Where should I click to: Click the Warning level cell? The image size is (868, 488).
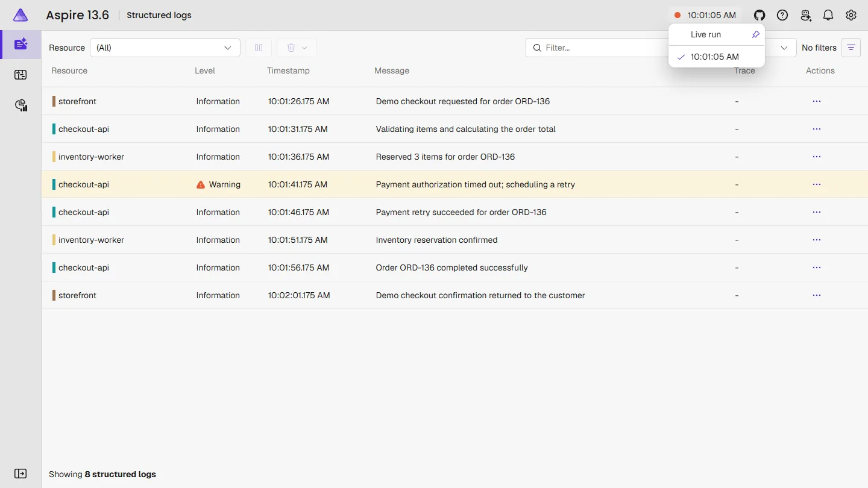pyautogui.click(x=218, y=184)
